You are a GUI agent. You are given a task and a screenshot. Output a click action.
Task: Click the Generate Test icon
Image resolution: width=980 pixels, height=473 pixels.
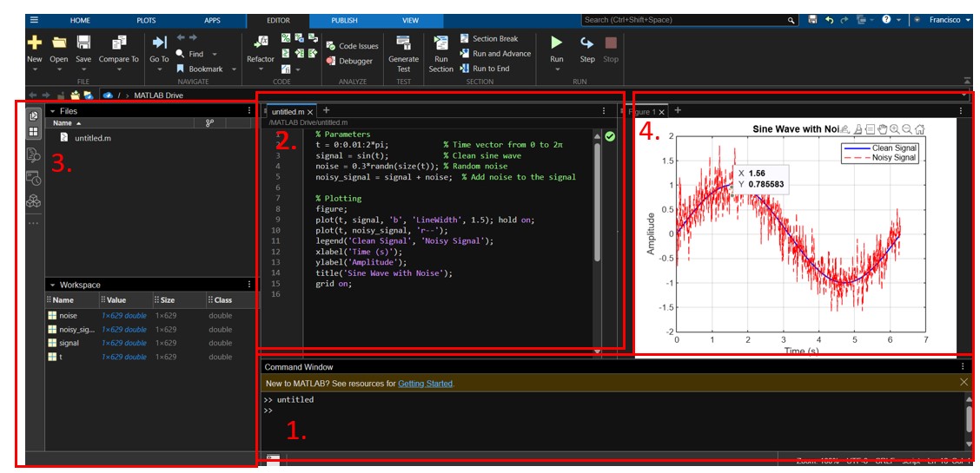pos(404,43)
